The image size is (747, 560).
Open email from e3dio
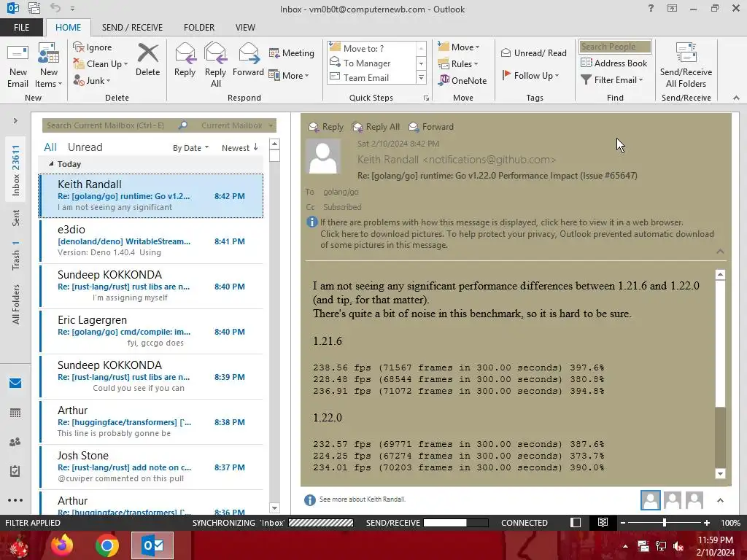point(152,241)
